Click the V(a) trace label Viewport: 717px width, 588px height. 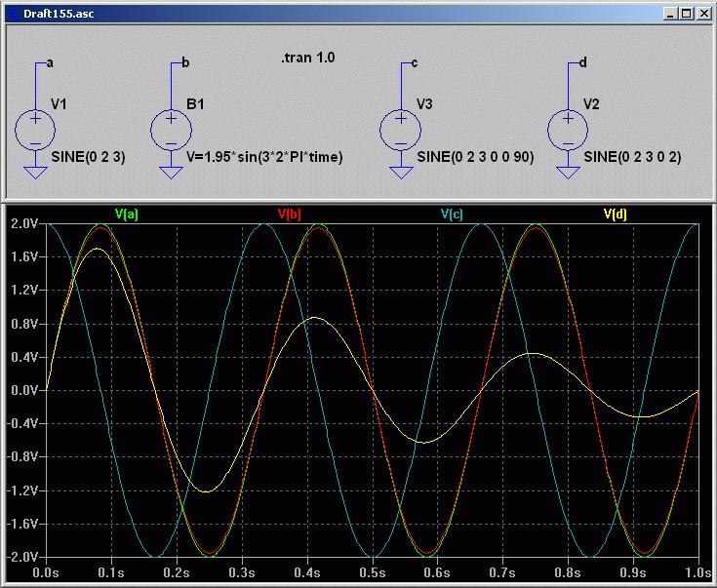[x=126, y=214]
